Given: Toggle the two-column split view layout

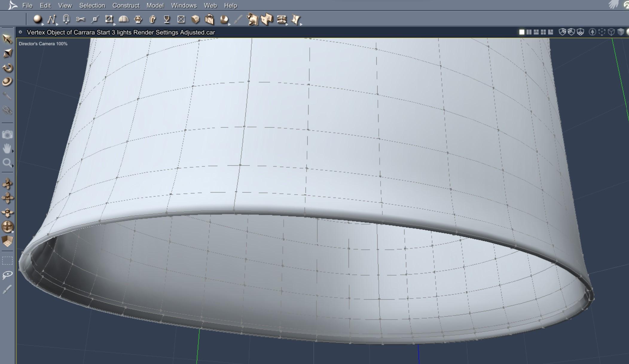Looking at the screenshot, I should (x=529, y=32).
